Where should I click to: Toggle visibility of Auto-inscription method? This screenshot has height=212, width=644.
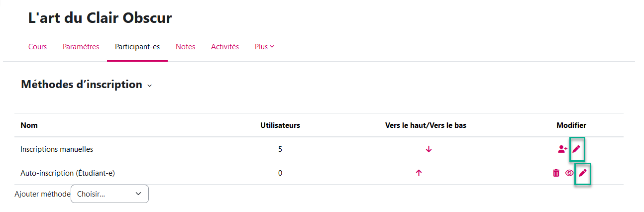[569, 173]
